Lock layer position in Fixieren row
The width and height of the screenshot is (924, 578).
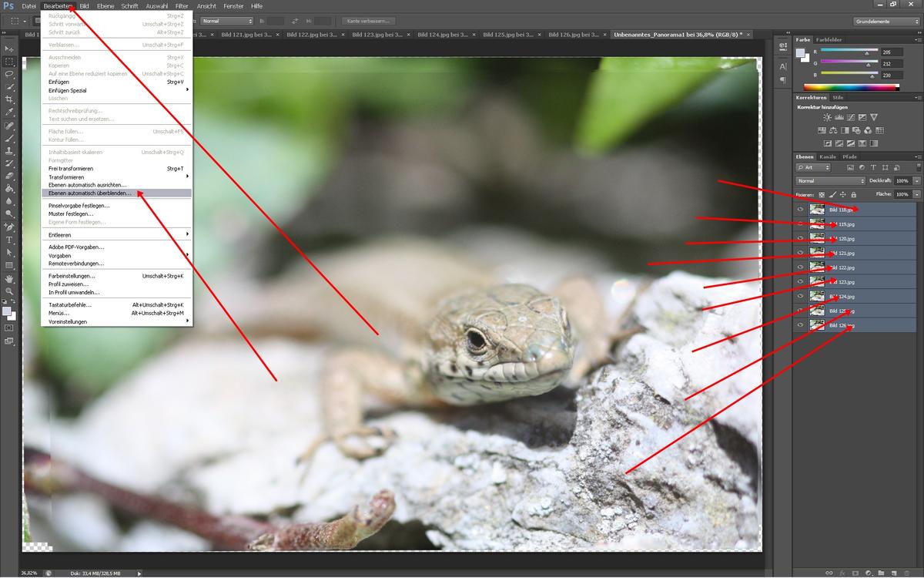[843, 194]
